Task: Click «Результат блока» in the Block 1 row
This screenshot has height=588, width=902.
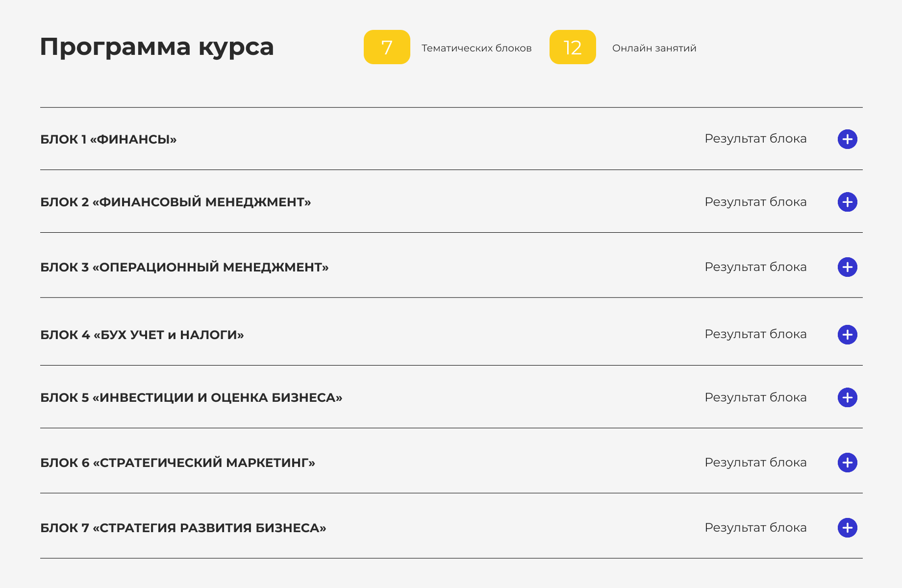Action: pos(755,139)
